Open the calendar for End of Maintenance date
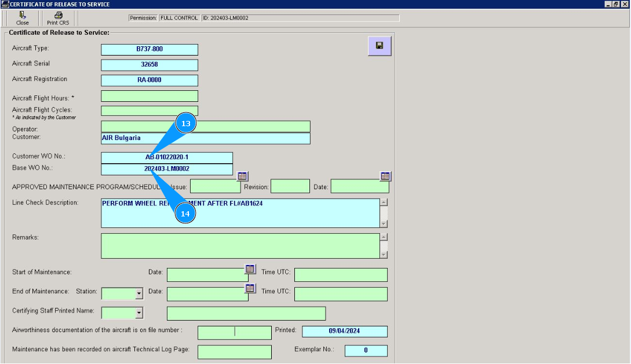631x364 pixels. (250, 288)
